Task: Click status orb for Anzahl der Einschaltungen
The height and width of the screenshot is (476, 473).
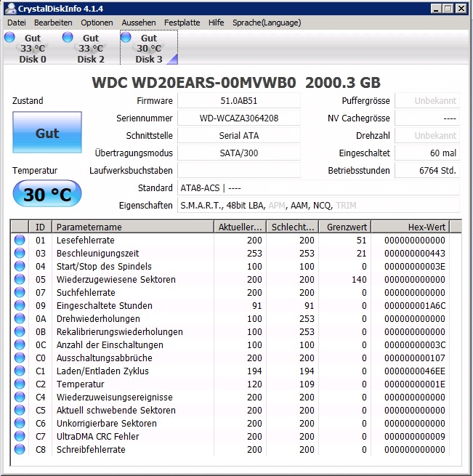Action: click(20, 344)
